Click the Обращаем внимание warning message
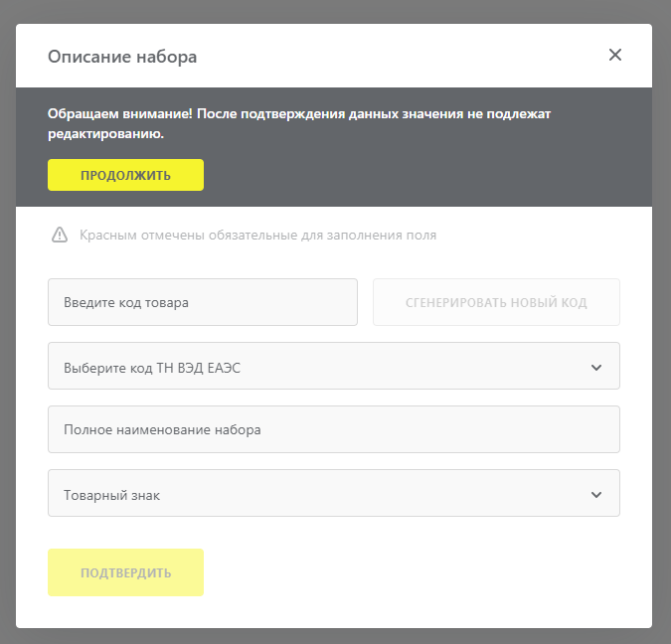Image resolution: width=671 pixels, height=644 pixels. 298,123
